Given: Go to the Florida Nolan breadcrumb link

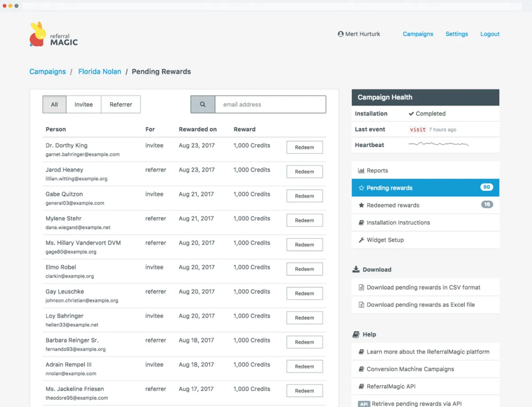Looking at the screenshot, I should [x=100, y=71].
